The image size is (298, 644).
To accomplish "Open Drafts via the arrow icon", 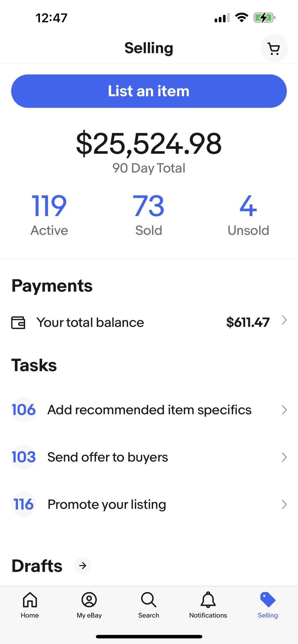I will point(83,566).
